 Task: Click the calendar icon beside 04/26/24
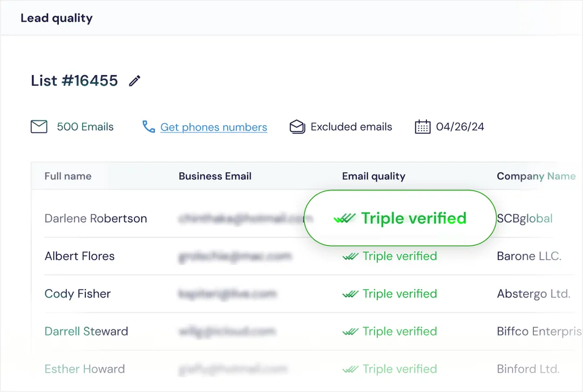(x=423, y=126)
